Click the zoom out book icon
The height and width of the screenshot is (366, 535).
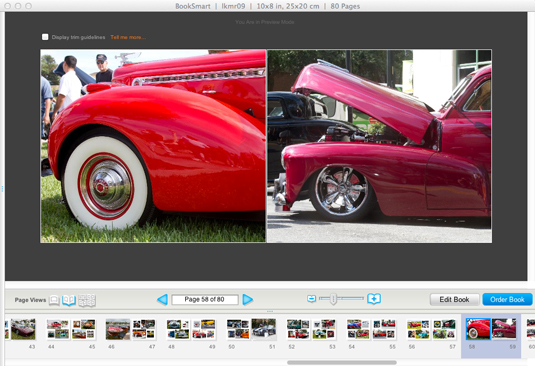coord(311,299)
